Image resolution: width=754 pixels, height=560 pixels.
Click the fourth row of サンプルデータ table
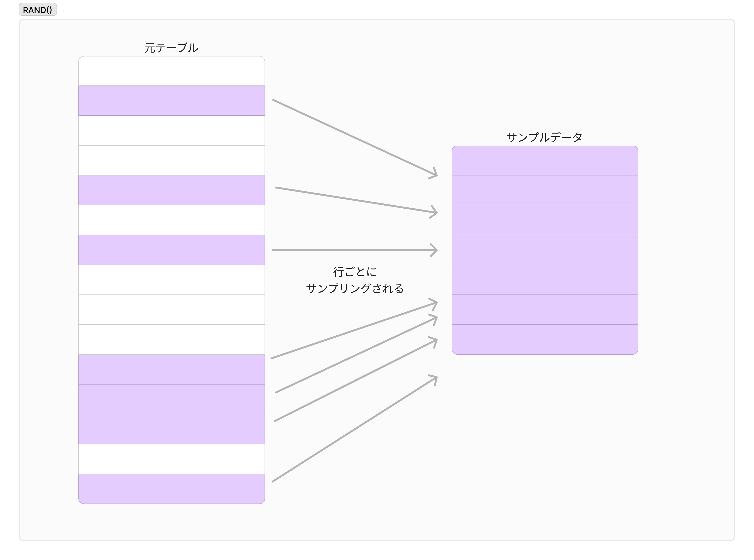[x=545, y=250]
